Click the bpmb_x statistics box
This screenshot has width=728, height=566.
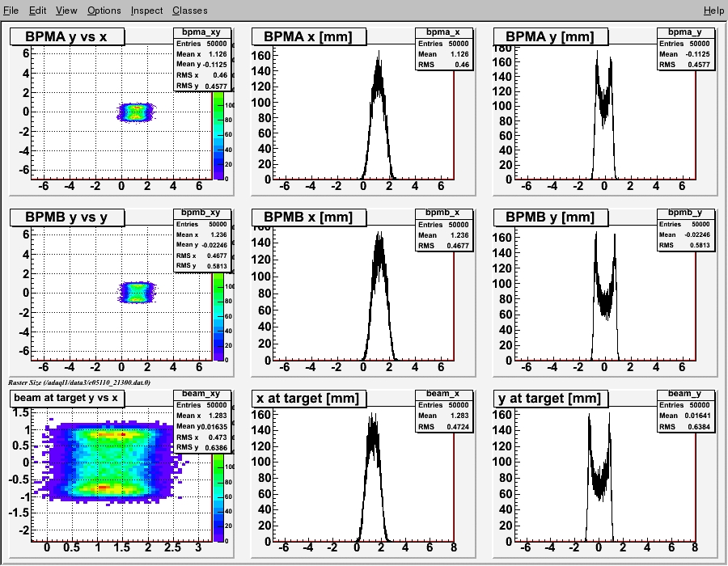point(444,230)
